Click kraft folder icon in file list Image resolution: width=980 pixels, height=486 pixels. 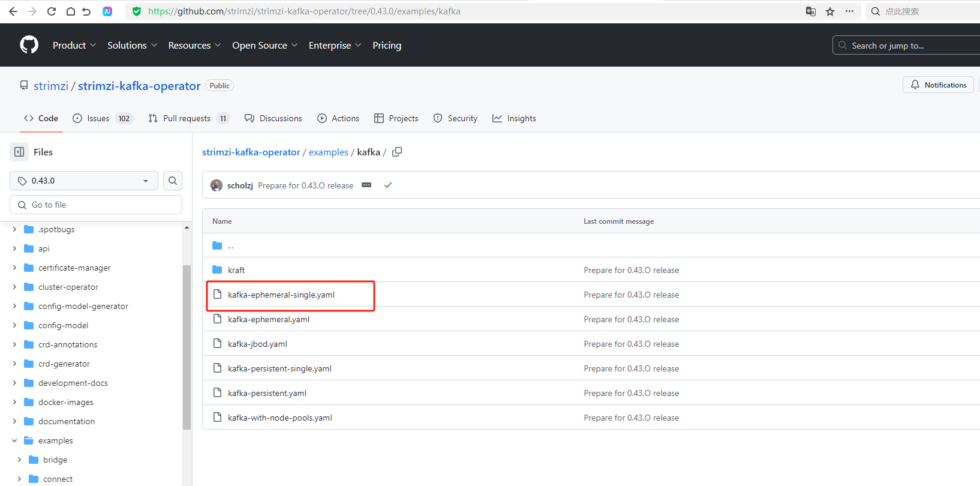coord(217,270)
